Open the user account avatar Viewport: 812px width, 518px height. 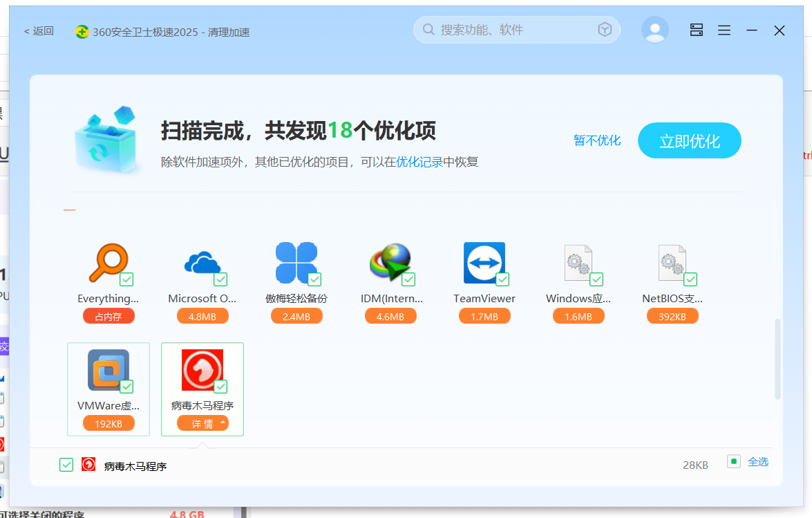655,30
